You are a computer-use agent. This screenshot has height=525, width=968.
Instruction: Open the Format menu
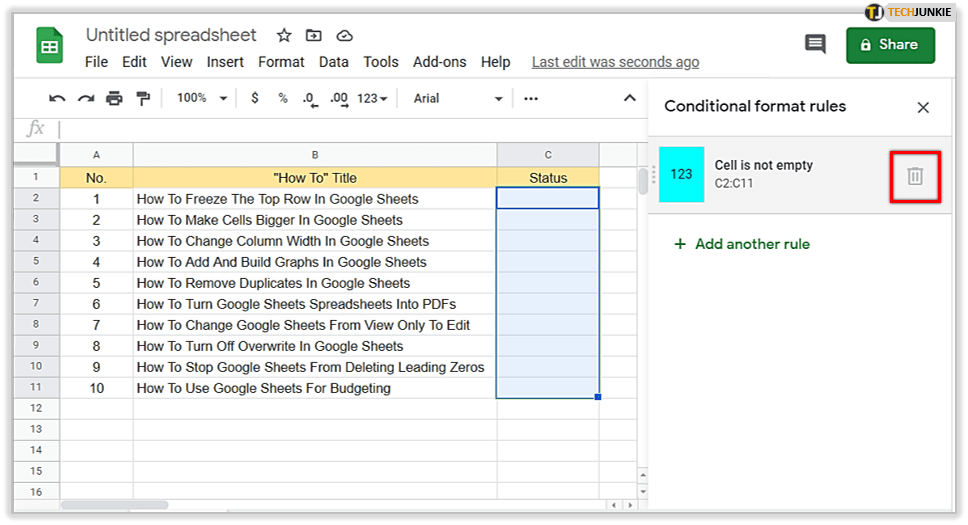(x=281, y=62)
